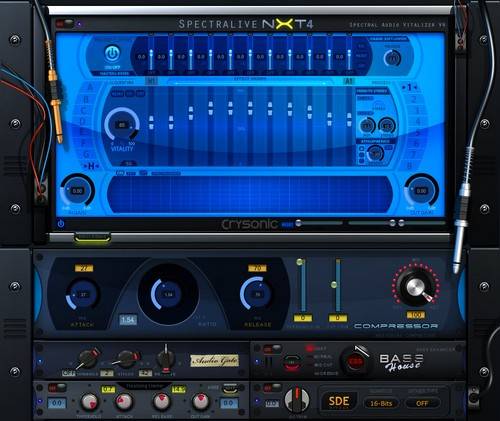Toggle the red power switch atop SpectraLive
Viewport: 500px width, 421px height.
tap(65, 24)
